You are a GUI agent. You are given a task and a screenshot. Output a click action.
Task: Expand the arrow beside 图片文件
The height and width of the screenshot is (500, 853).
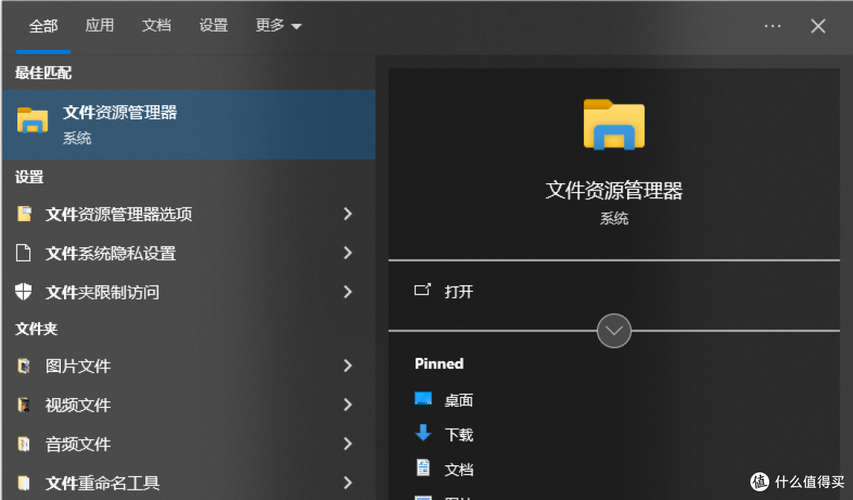pyautogui.click(x=348, y=366)
